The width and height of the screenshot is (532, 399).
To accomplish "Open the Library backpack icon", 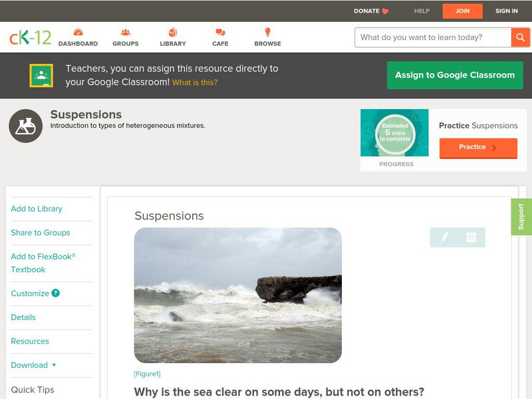I will 173,32.
